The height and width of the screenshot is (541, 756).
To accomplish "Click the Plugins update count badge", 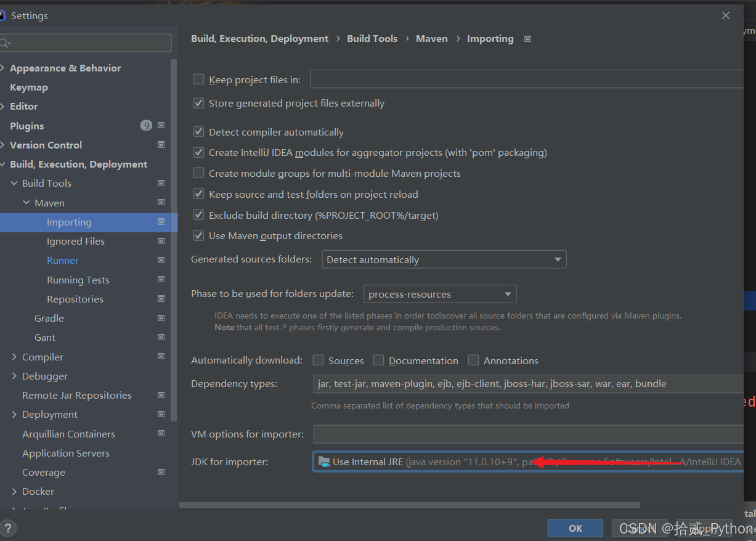I will tap(146, 126).
